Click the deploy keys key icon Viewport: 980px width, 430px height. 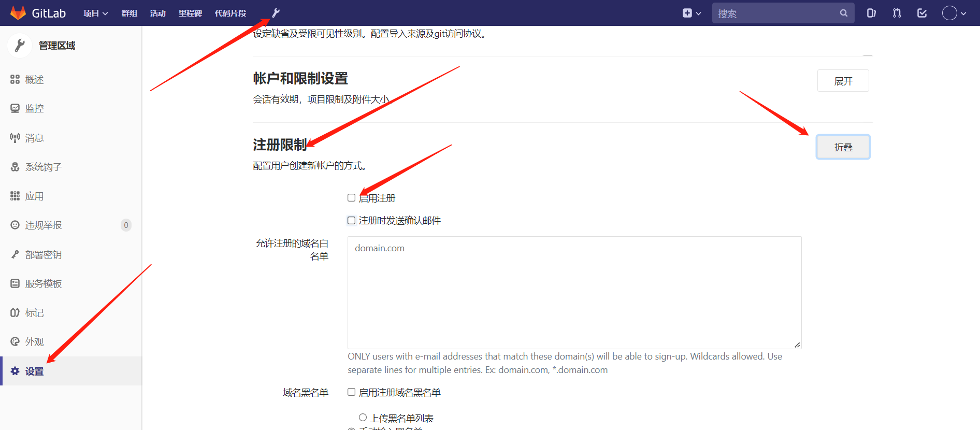[x=15, y=254]
